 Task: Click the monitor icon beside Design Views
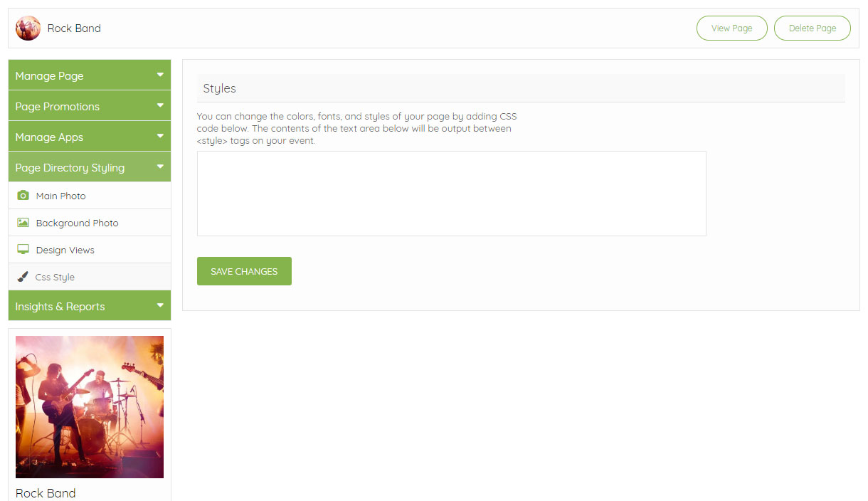[x=23, y=250]
